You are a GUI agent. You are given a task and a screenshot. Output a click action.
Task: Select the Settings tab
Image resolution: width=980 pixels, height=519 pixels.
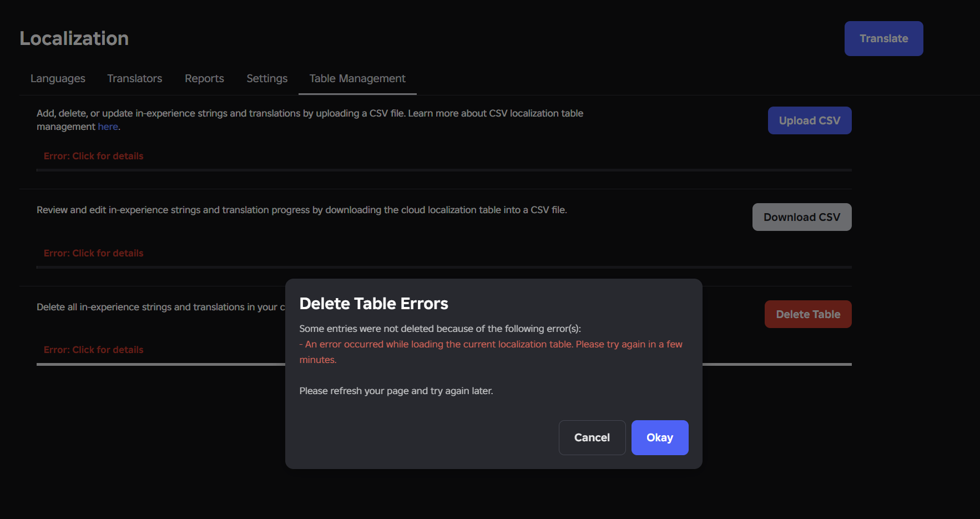click(x=267, y=79)
